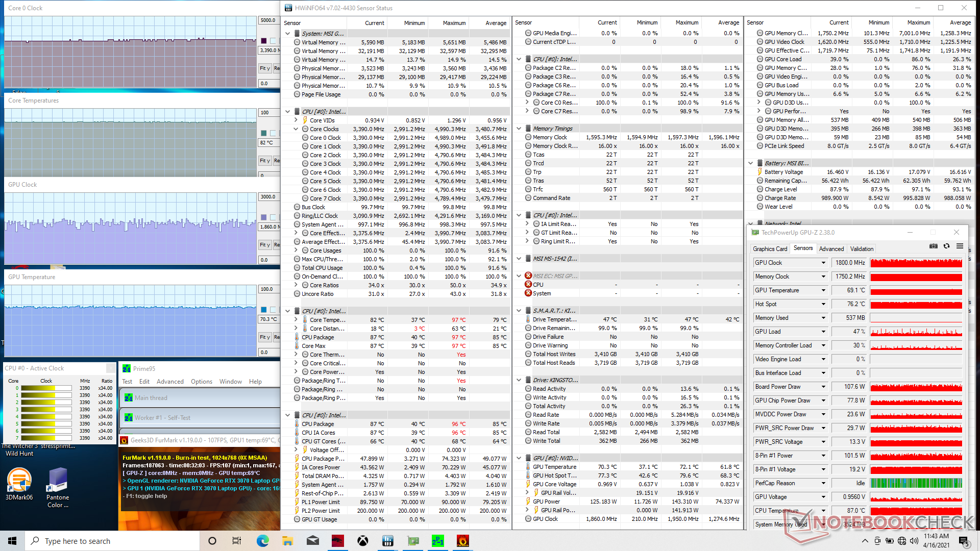980x551 pixels.
Task: Open the GPU-Z hamburger menu
Action: pyautogui.click(x=960, y=246)
